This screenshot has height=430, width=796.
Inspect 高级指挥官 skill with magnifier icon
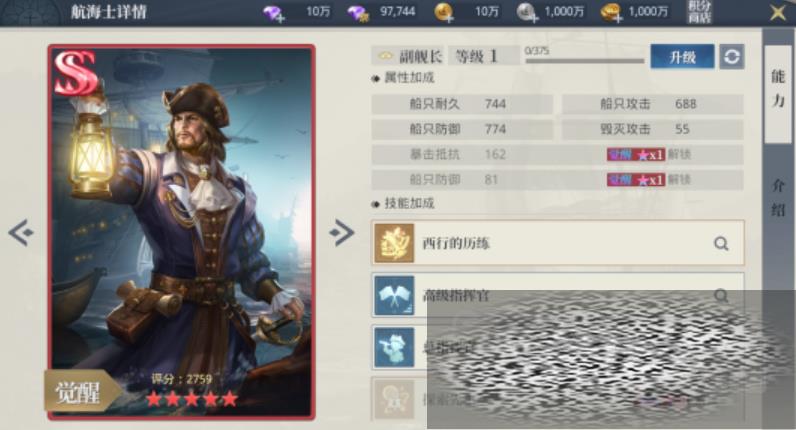[x=721, y=294]
